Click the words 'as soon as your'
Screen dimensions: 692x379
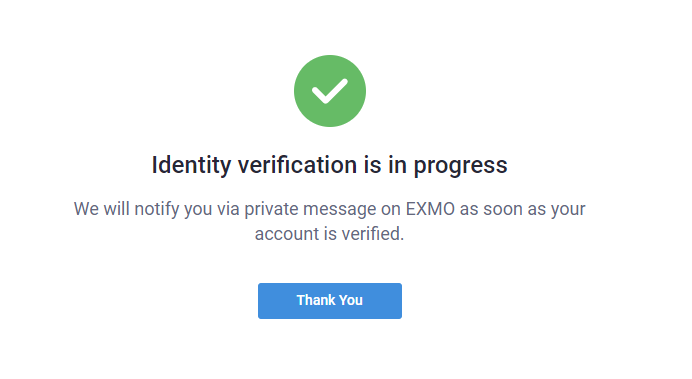pyautogui.click(x=523, y=210)
